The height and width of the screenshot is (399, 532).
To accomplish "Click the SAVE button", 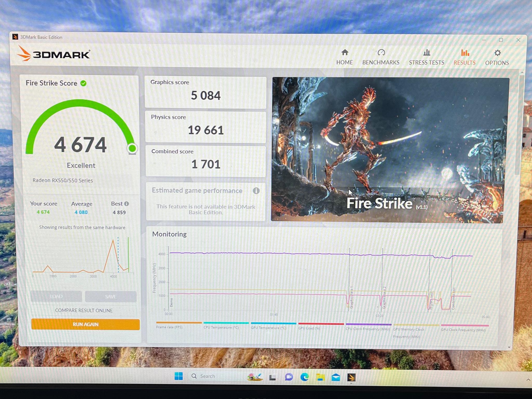I will point(111,297).
